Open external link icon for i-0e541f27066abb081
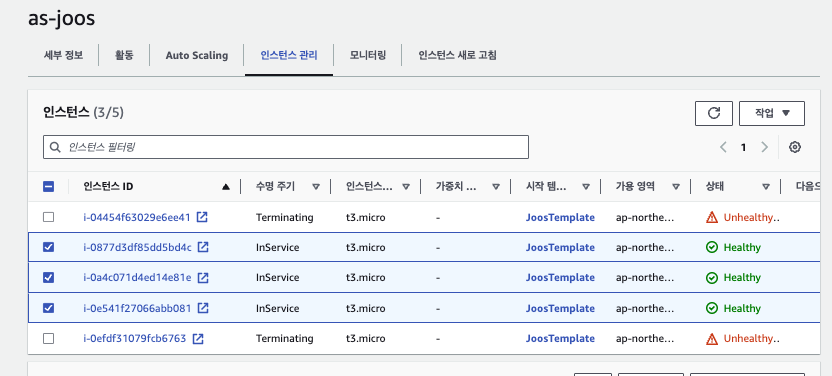This screenshot has height=376, width=832. [203, 308]
